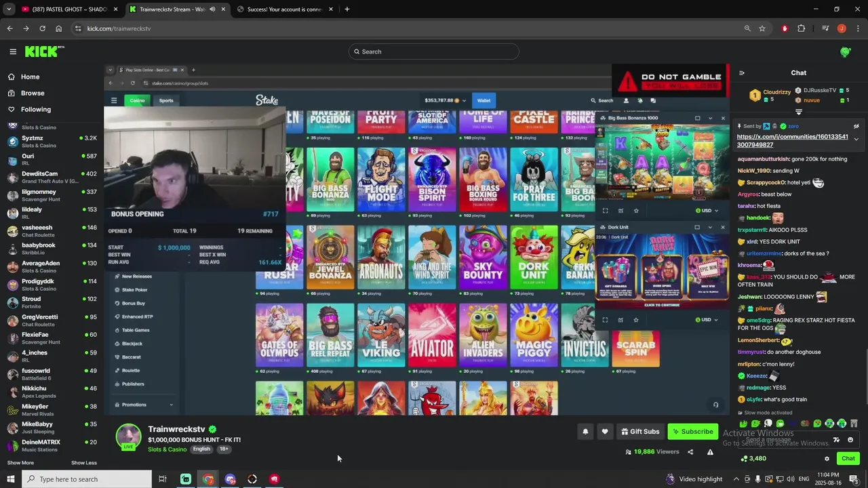
Task: Open the browser extensions puzzle icon
Action: 801,28
